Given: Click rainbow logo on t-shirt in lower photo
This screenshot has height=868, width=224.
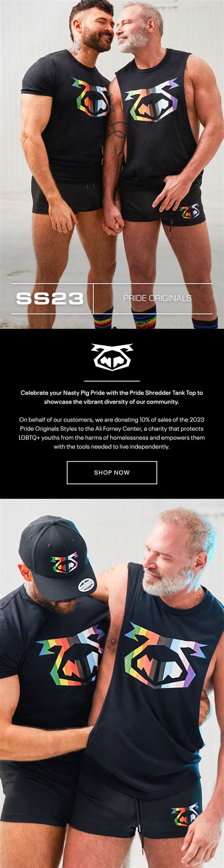Looking at the screenshot, I should (x=71, y=659).
